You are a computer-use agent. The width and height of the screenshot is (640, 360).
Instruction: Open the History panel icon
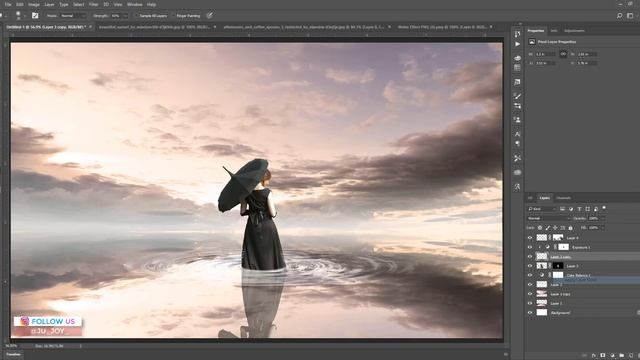coord(518,34)
